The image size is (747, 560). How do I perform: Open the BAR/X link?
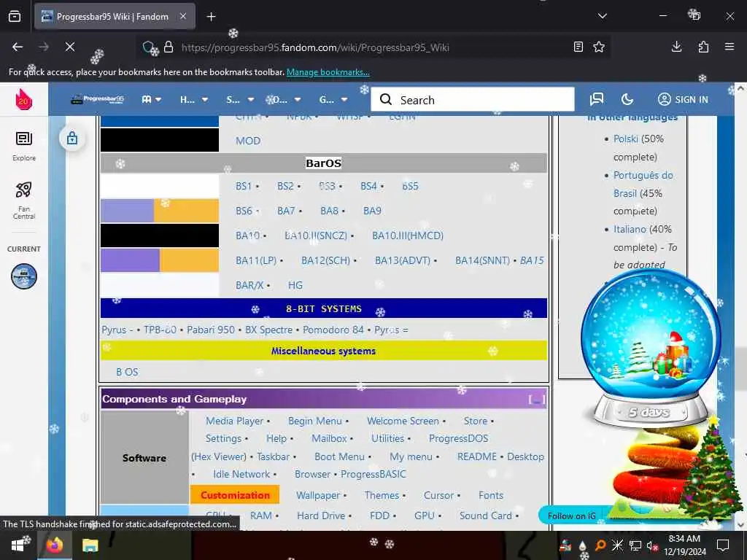point(249,285)
